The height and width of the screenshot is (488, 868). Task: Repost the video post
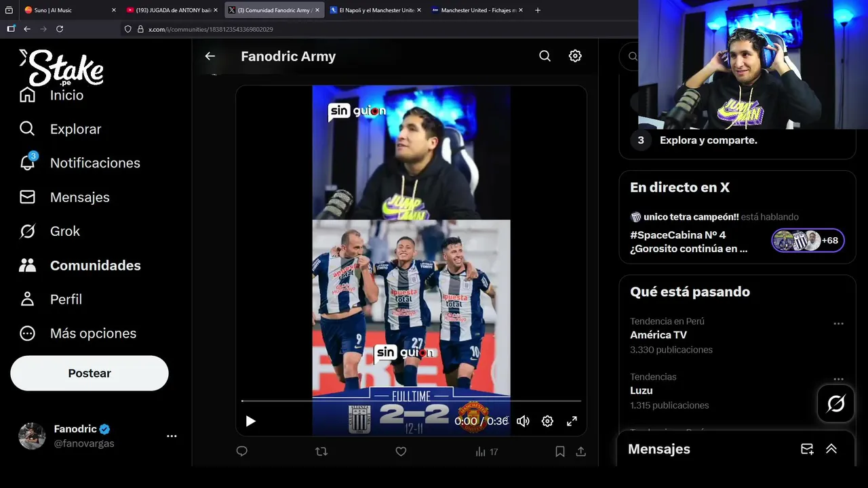pyautogui.click(x=321, y=451)
